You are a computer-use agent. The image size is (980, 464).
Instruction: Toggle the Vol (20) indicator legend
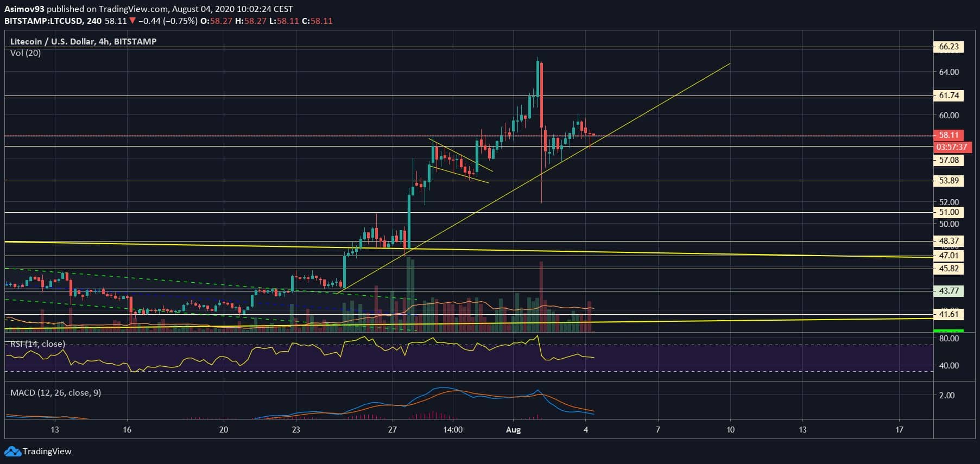coord(26,53)
